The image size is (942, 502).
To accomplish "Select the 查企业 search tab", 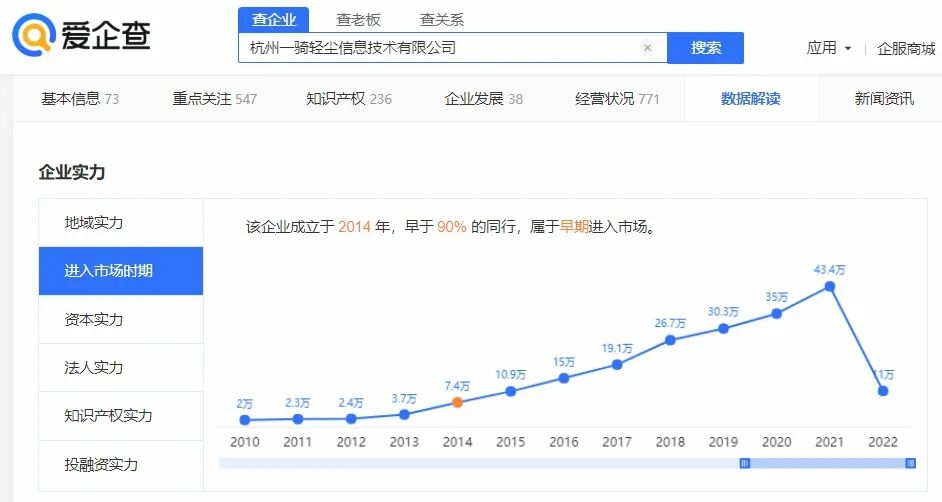I will [x=274, y=19].
